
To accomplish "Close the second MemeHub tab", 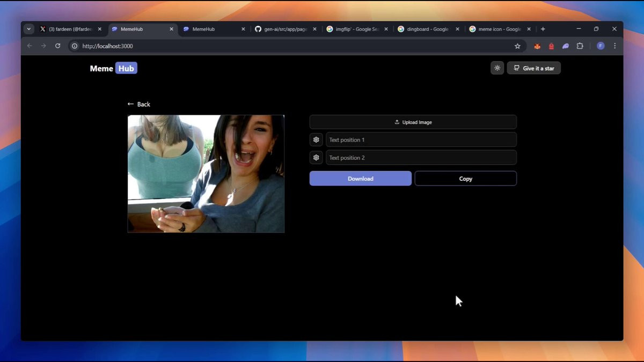I will (243, 29).
